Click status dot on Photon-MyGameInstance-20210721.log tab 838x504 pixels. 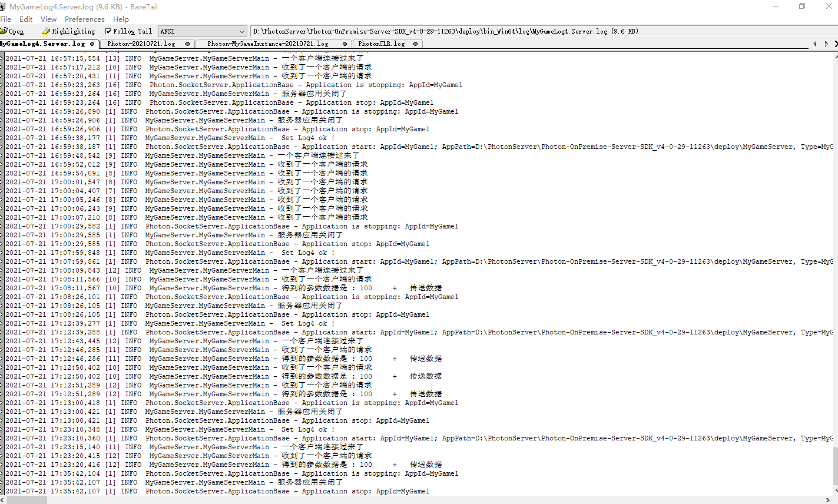(x=345, y=44)
